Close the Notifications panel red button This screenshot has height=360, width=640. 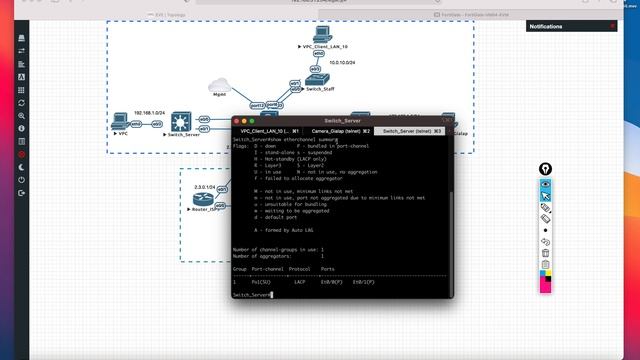coord(612,26)
